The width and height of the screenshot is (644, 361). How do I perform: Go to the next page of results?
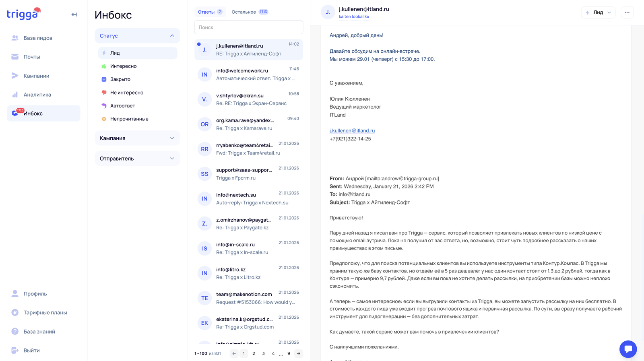298,353
